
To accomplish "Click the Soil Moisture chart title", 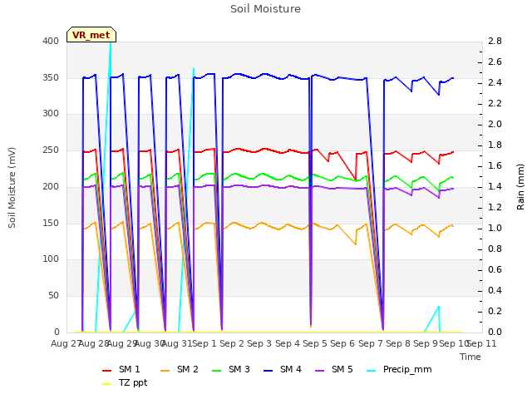I will (x=265, y=9).
